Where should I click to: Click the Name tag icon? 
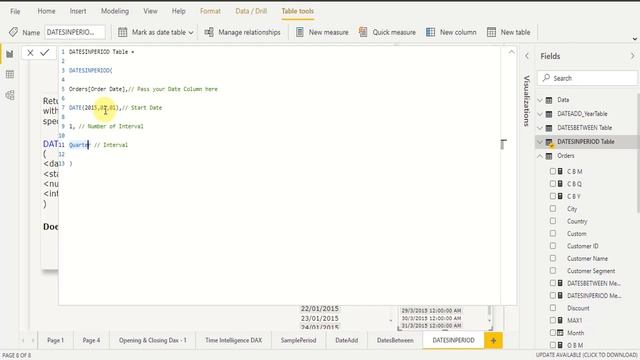click(x=13, y=32)
